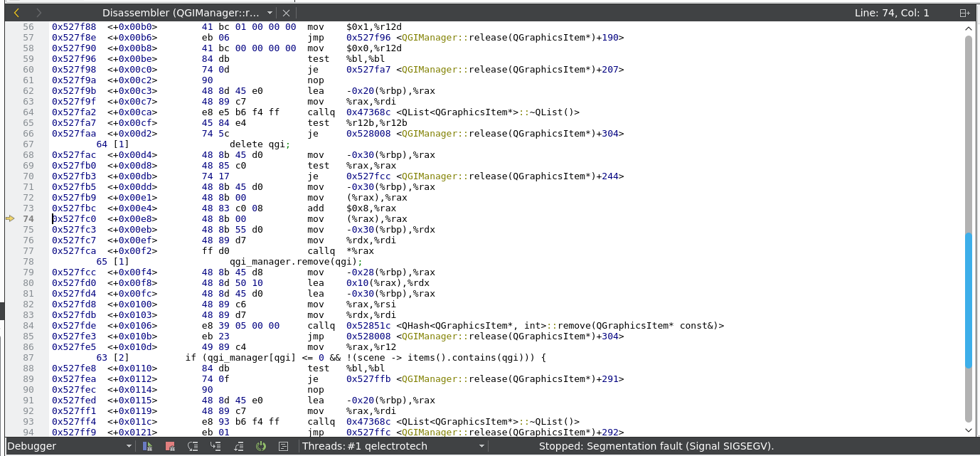The height and width of the screenshot is (456, 980).
Task: Stop the debugger with the red icon
Action: tap(170, 446)
